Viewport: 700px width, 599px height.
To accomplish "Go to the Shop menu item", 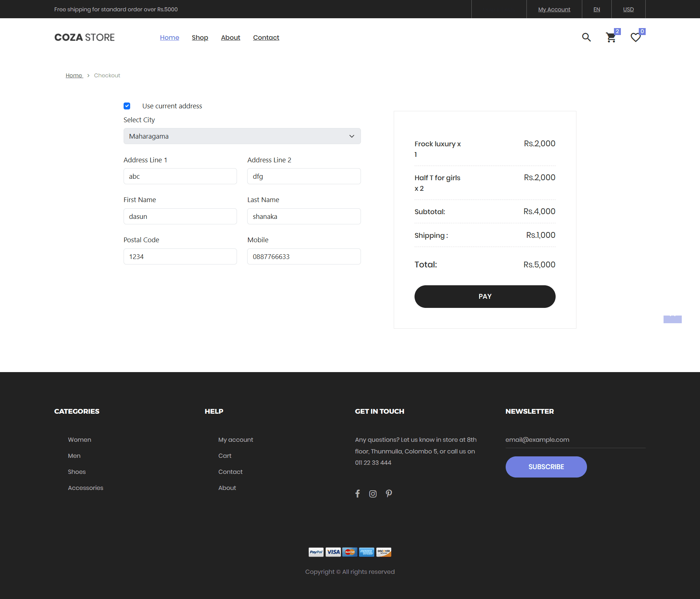I will coord(200,38).
